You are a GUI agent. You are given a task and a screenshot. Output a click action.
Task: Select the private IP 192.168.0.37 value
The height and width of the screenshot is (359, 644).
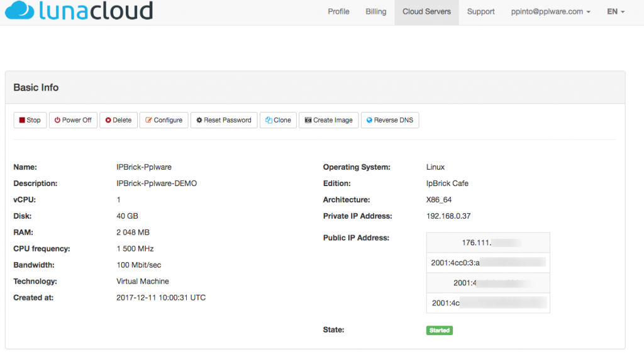click(x=448, y=216)
